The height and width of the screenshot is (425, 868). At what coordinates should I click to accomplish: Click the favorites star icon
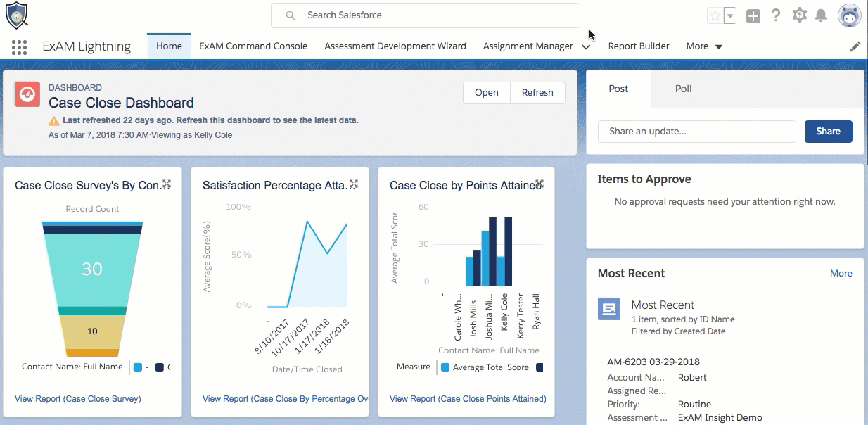click(x=715, y=15)
